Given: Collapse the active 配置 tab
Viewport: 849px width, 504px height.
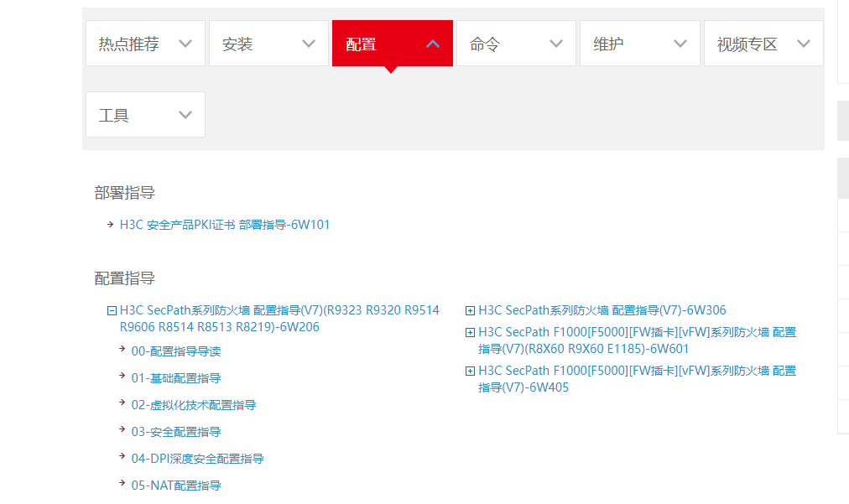Looking at the screenshot, I should [393, 44].
